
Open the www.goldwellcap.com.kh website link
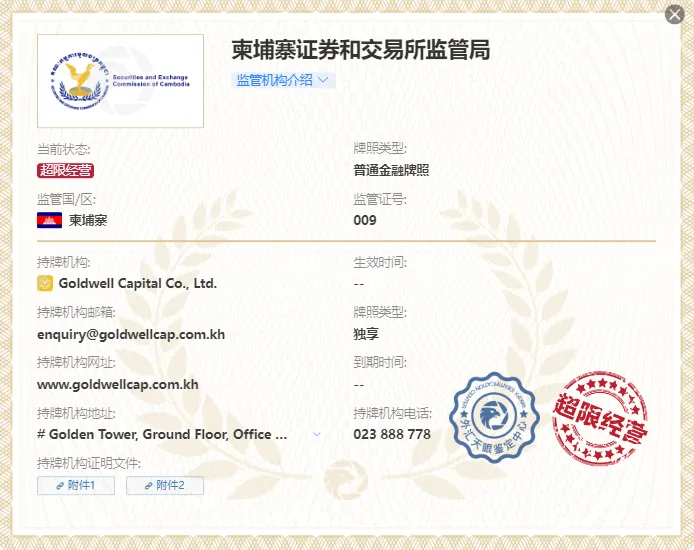(x=118, y=385)
